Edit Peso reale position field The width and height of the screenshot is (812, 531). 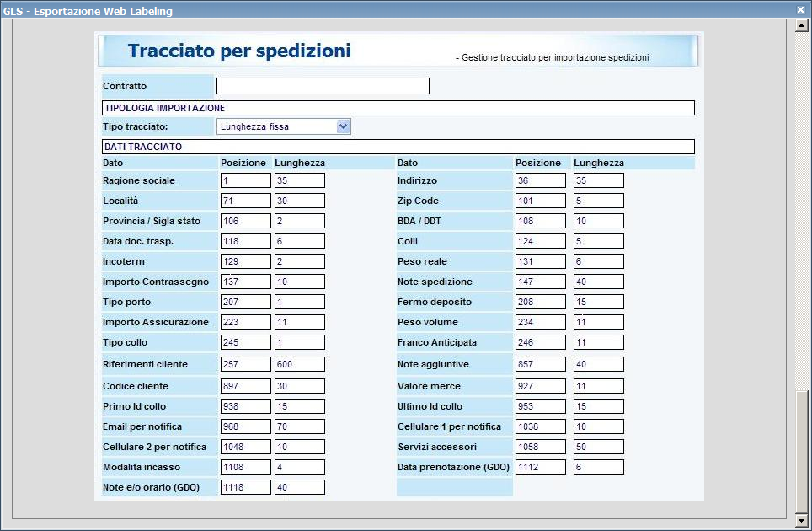(541, 261)
